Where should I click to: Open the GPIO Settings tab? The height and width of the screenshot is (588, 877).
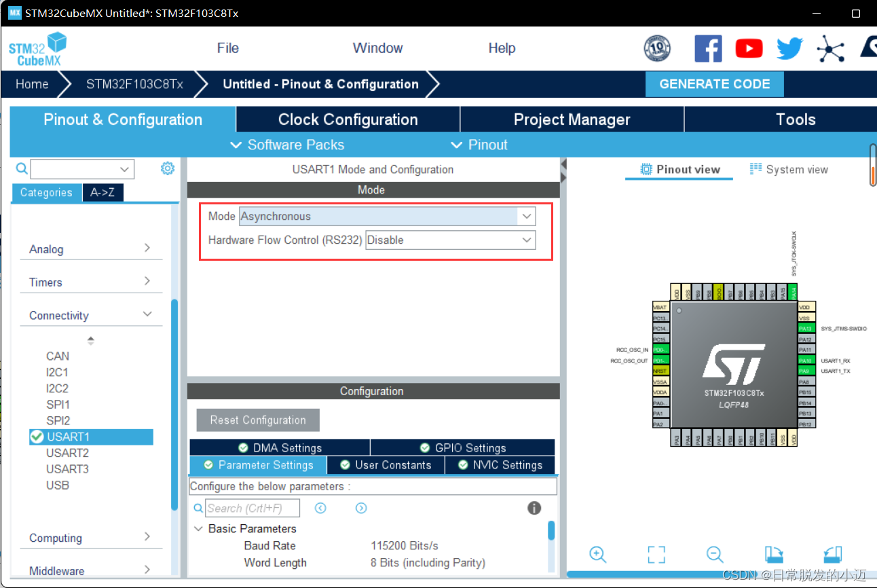(463, 447)
